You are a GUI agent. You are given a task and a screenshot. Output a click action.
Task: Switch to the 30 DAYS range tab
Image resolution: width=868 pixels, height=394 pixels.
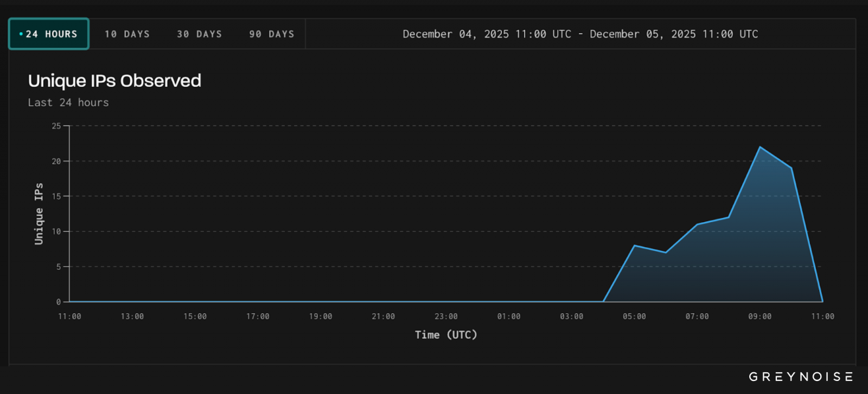coord(199,34)
